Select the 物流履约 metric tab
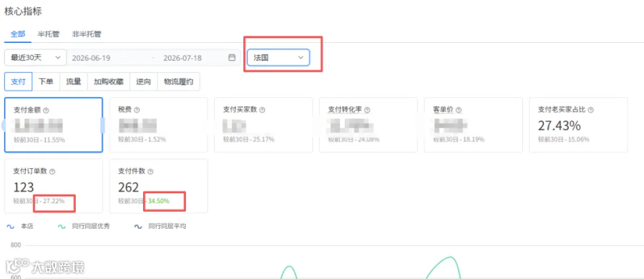 (178, 82)
